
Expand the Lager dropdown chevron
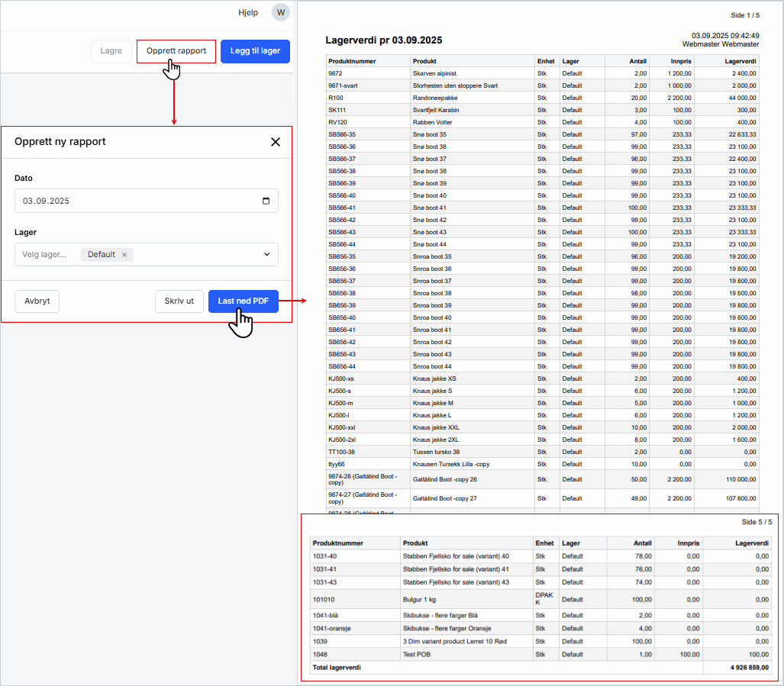coord(266,255)
